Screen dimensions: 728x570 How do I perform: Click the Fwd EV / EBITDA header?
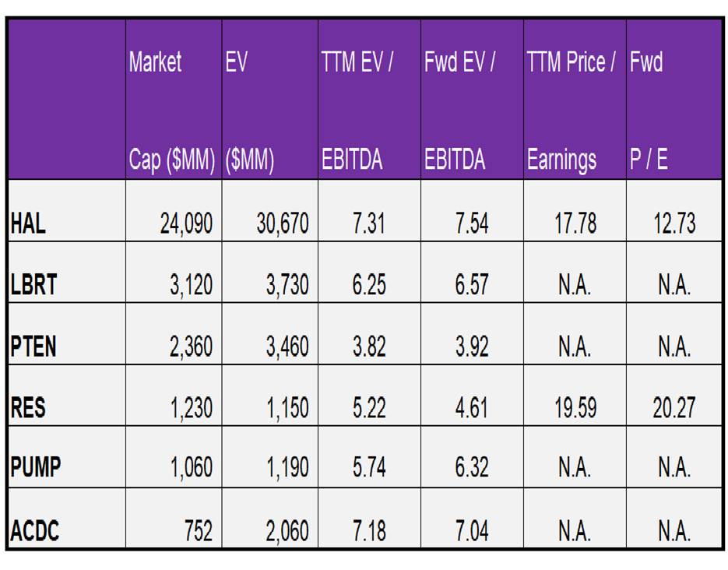coord(460,109)
